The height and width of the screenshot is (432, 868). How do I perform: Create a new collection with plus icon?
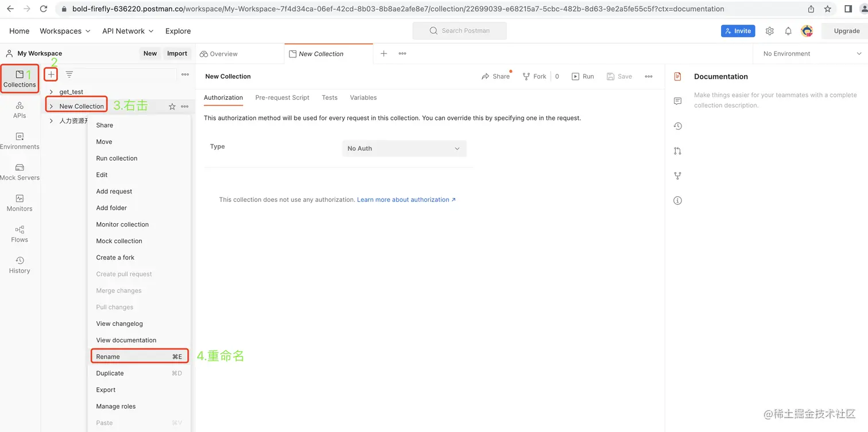[x=51, y=75]
